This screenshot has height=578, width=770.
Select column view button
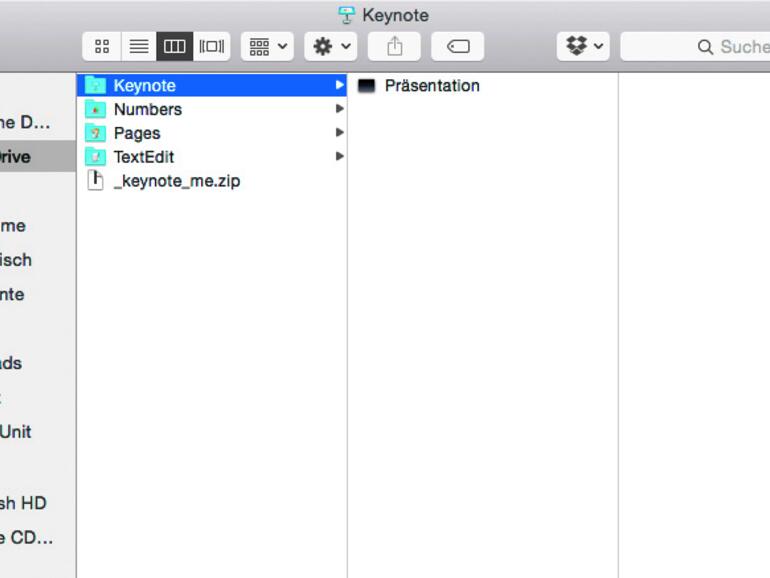(175, 47)
